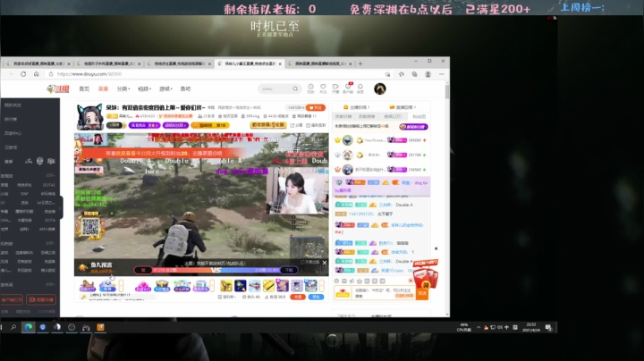Close the 鱼丸预言 prediction bar
This screenshot has height=361, width=644.
click(x=325, y=263)
